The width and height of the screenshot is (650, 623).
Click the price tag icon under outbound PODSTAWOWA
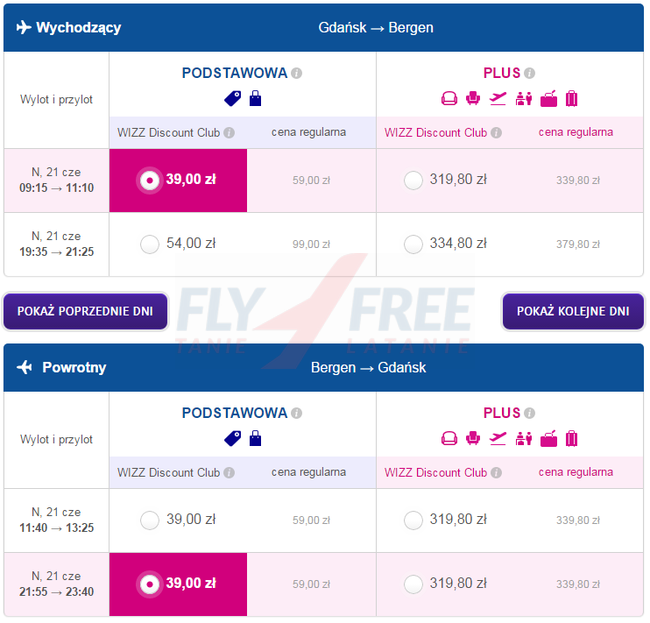coord(232,98)
